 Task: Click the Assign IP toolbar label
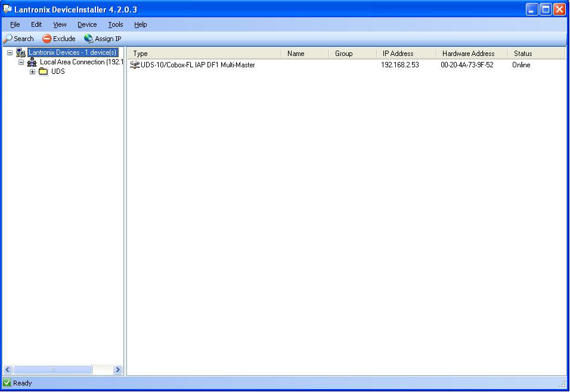108,39
